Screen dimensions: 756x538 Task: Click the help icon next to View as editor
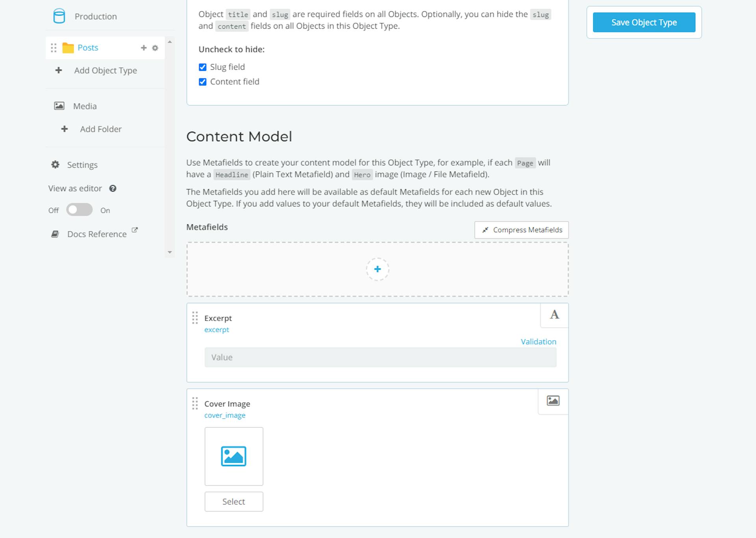(x=113, y=189)
